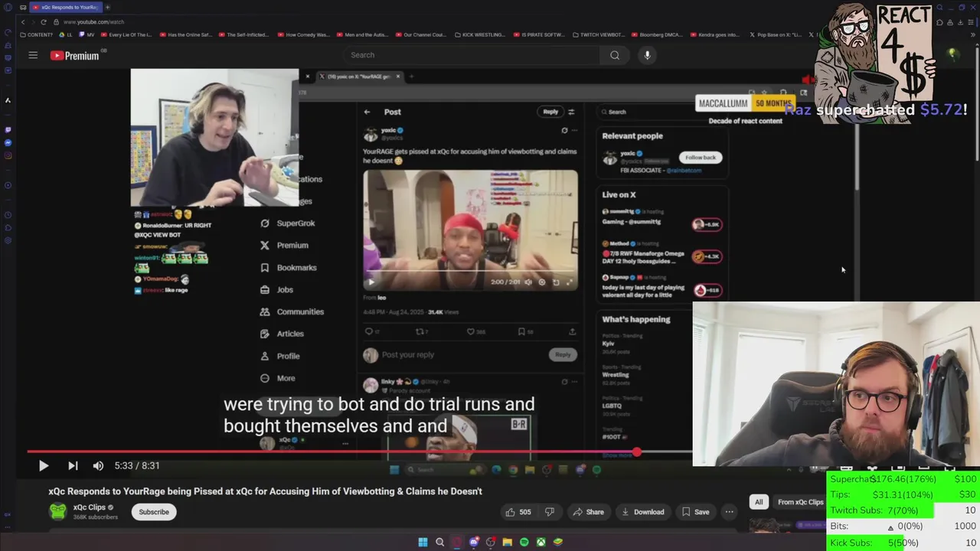Open the CONTENT? bookmarks folder
The height and width of the screenshot is (551, 980).
click(x=36, y=34)
